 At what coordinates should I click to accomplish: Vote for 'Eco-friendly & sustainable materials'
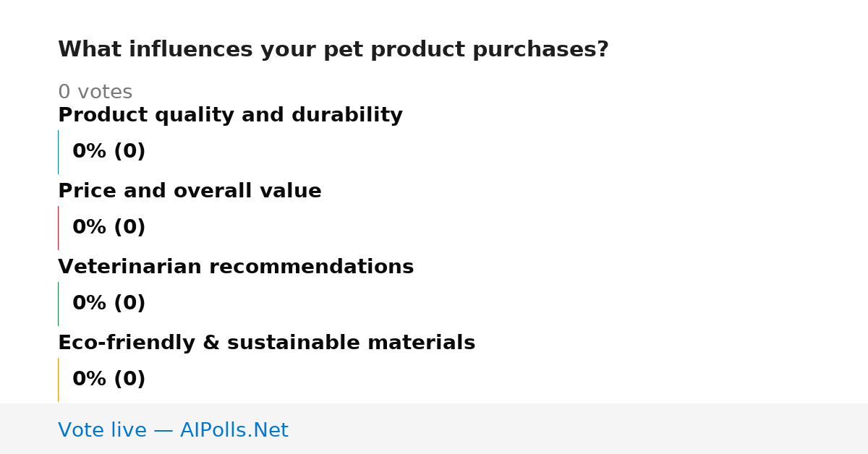266,343
